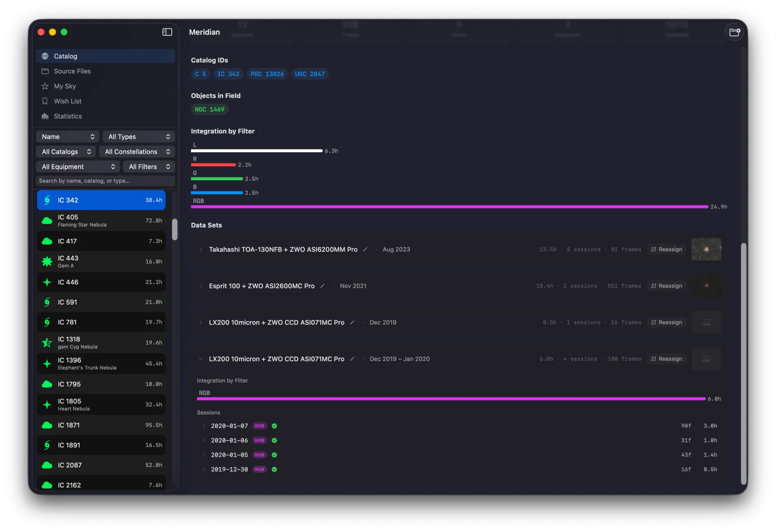Click verified checkmark badge on 2019-12-30 session
Screen dimensions: 776x532
pyautogui.click(x=274, y=470)
